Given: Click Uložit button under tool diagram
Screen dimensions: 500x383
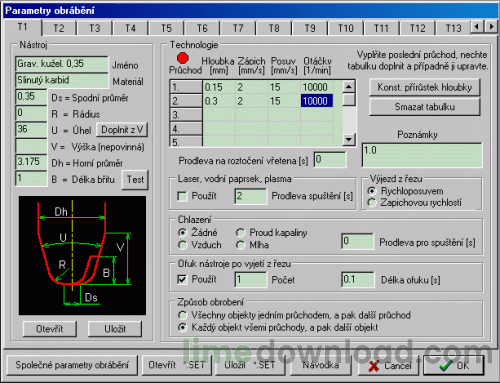Looking at the screenshot, I should [x=115, y=329].
